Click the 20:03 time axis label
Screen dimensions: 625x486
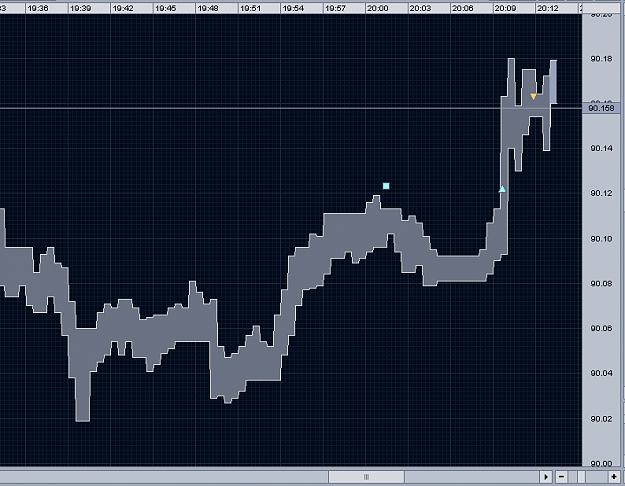[x=420, y=8]
